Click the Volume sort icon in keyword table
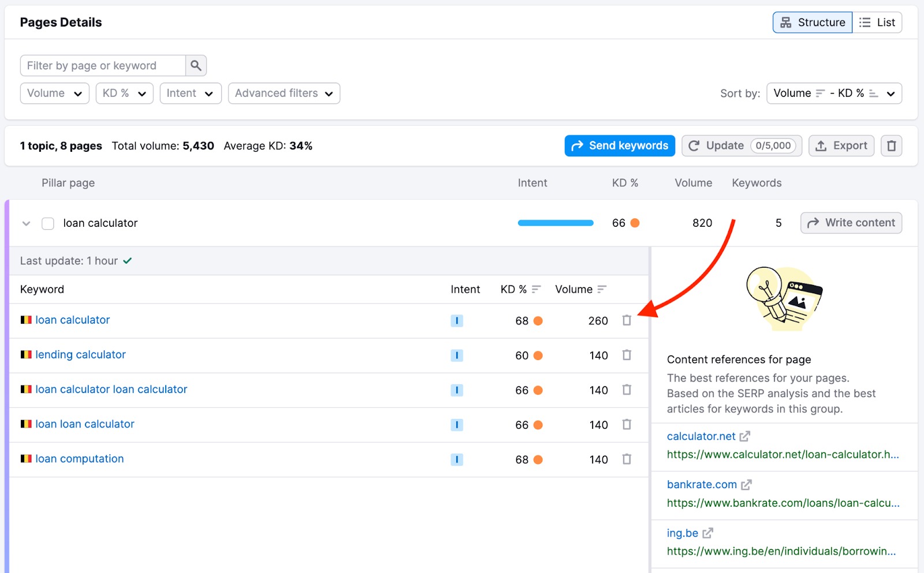The width and height of the screenshot is (924, 573). [x=602, y=289]
